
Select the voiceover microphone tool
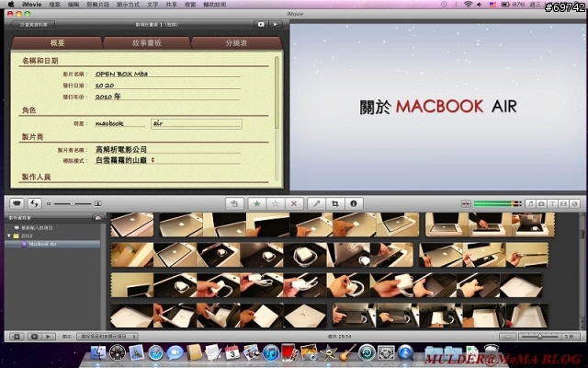point(317,203)
